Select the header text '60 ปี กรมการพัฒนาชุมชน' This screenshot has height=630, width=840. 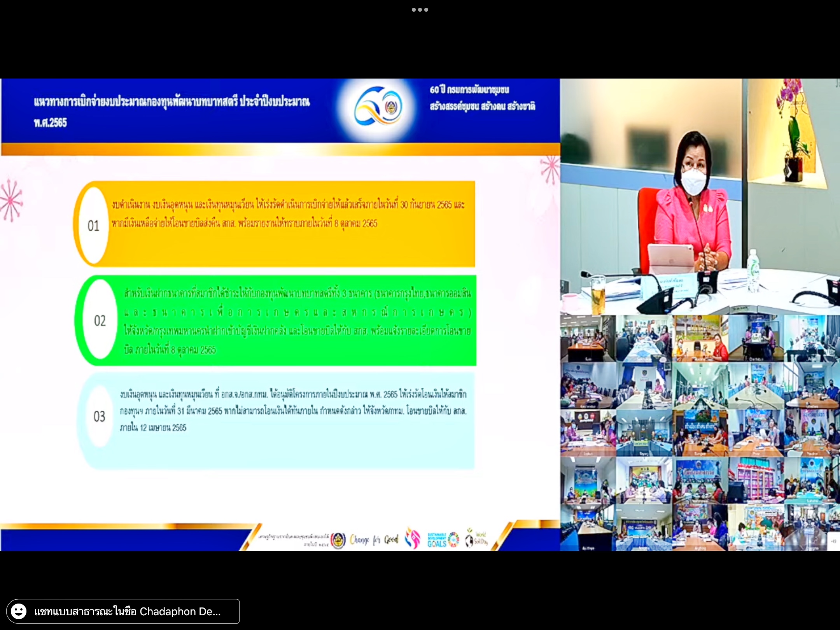[x=469, y=90]
